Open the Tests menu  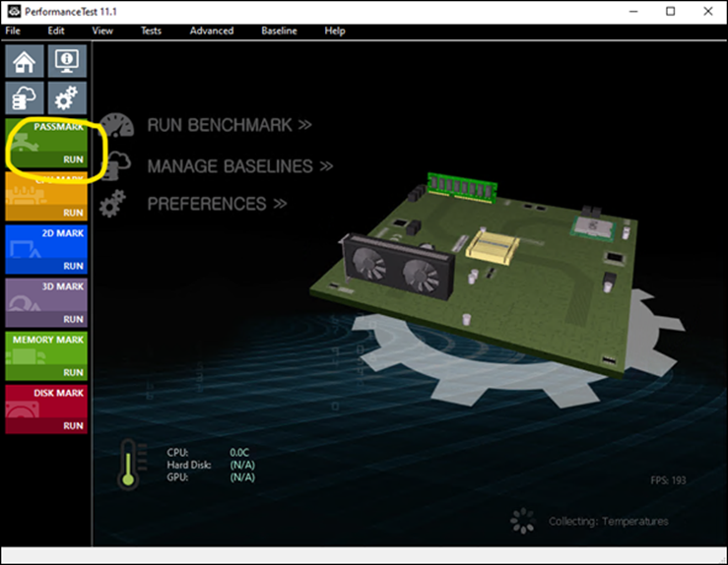(152, 31)
